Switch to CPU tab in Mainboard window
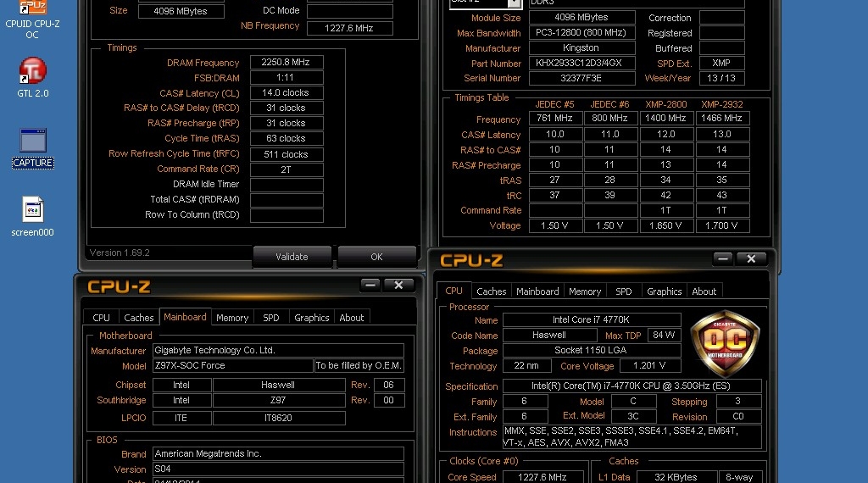The height and width of the screenshot is (483, 868). [x=102, y=318]
